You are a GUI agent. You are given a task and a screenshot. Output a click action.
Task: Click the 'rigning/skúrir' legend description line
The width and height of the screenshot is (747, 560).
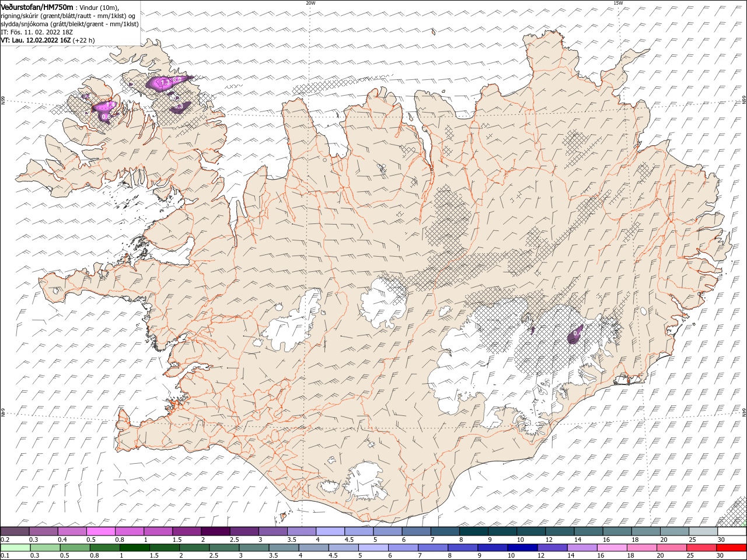click(68, 15)
